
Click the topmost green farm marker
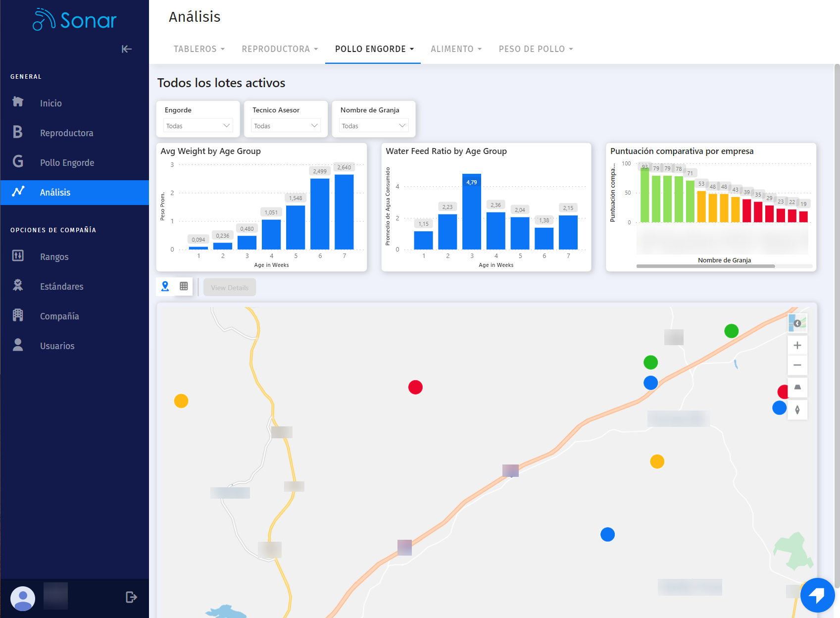point(731,331)
